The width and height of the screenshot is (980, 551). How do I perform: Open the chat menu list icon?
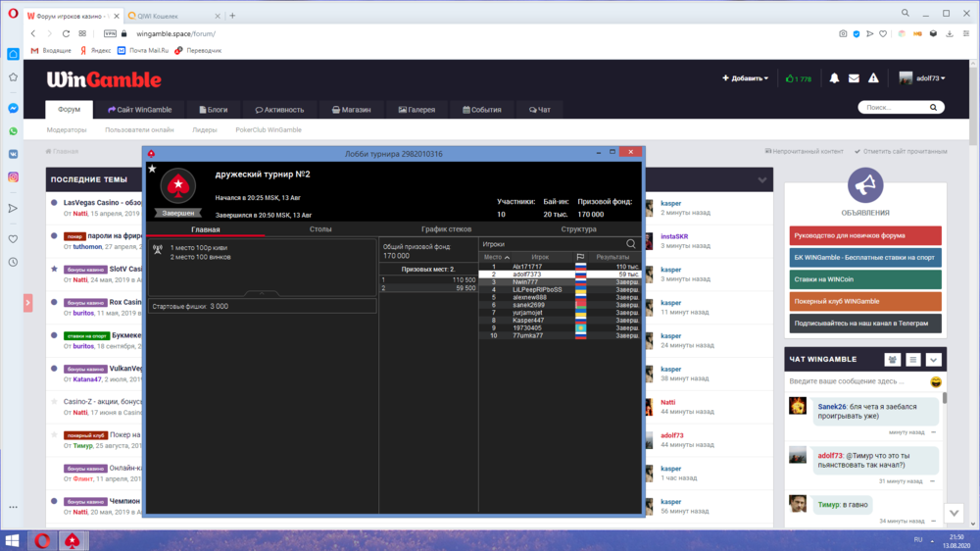(x=912, y=360)
